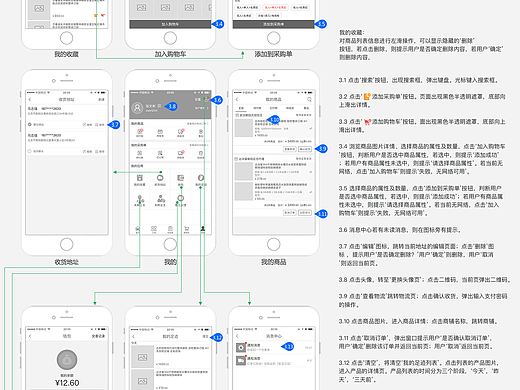Viewport: 520px width, 390px height.
Task: Click 加入购物车 bottom bar button
Action: [170, 24]
